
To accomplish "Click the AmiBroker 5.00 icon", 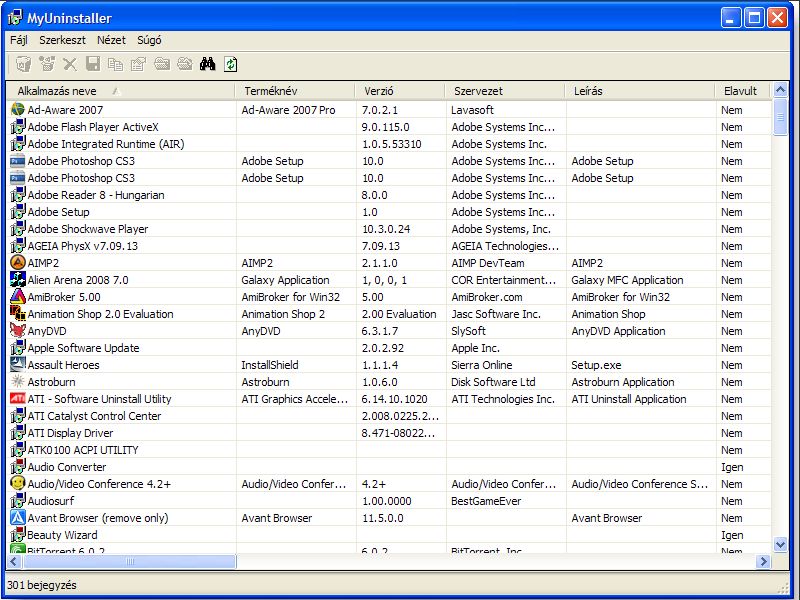I will [18, 296].
